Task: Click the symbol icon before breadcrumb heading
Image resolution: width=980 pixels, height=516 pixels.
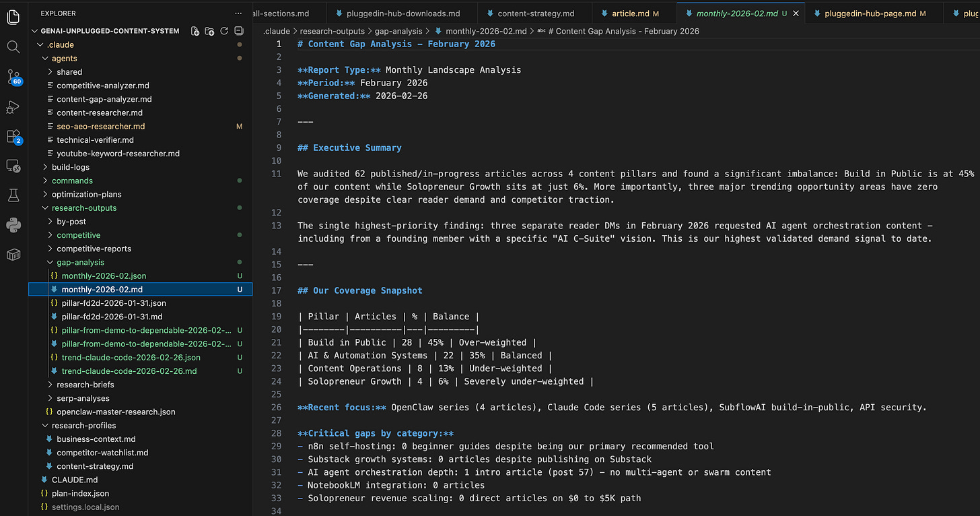Action: 541,31
